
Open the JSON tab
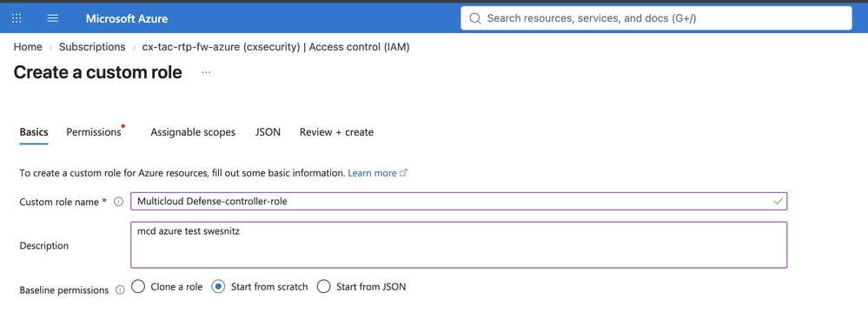tap(268, 132)
